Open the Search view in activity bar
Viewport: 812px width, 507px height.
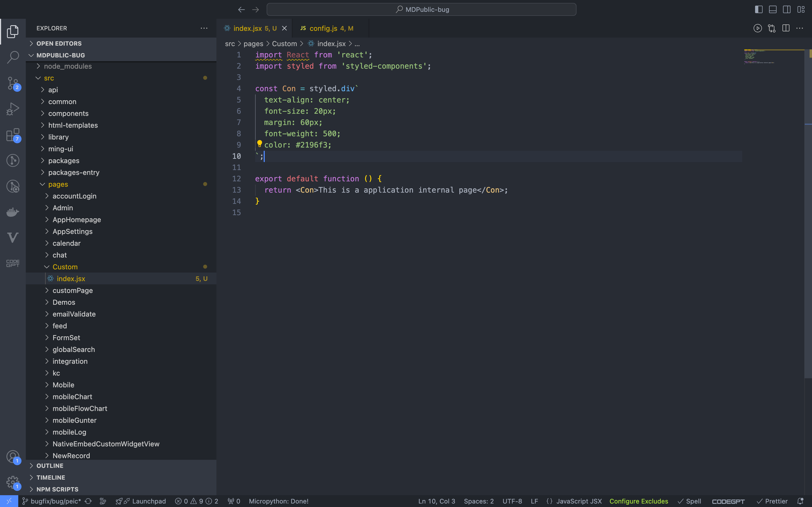(13, 57)
